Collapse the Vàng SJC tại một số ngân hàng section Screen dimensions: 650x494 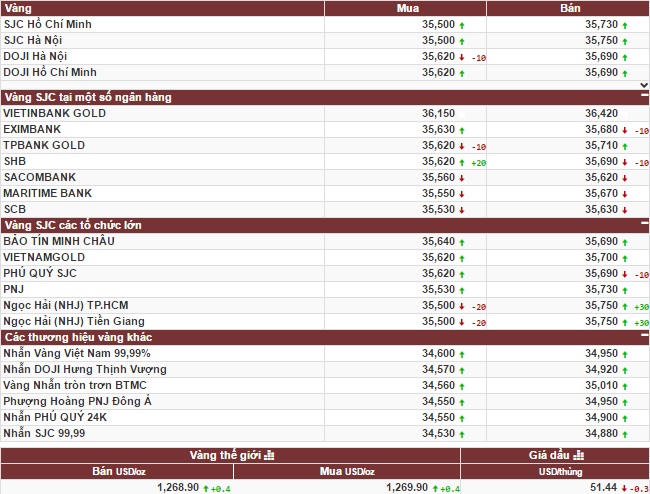[643, 97]
